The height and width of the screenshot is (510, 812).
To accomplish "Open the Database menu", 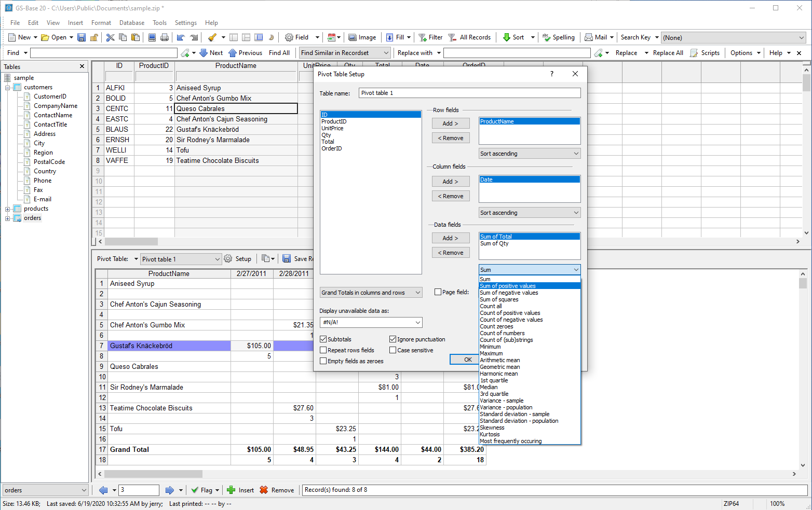I will 132,23.
